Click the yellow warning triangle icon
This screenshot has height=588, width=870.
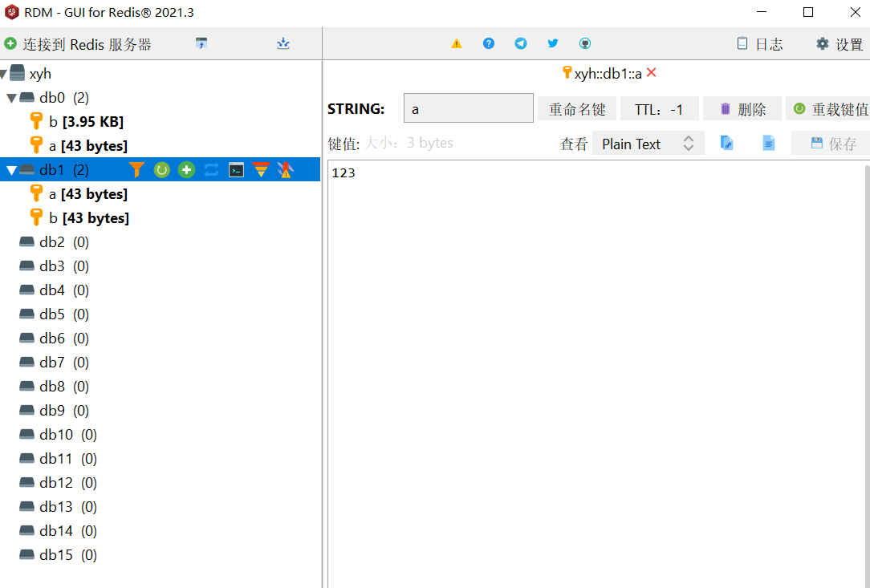pos(457,43)
